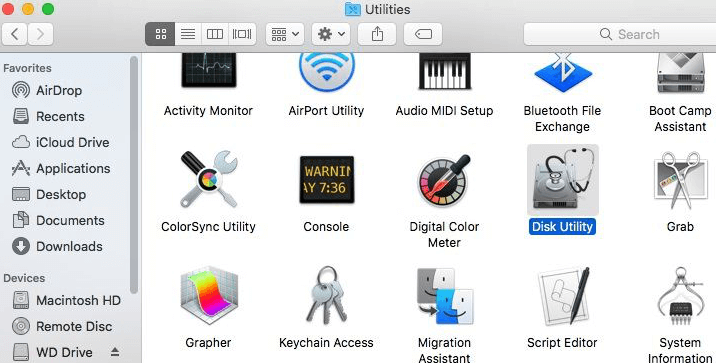Open the item arrangement dropdown
The width and height of the screenshot is (716, 364).
coord(285,34)
